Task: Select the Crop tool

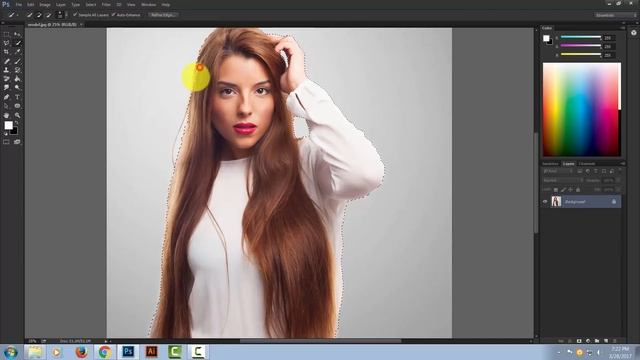Action: pyautogui.click(x=6, y=52)
